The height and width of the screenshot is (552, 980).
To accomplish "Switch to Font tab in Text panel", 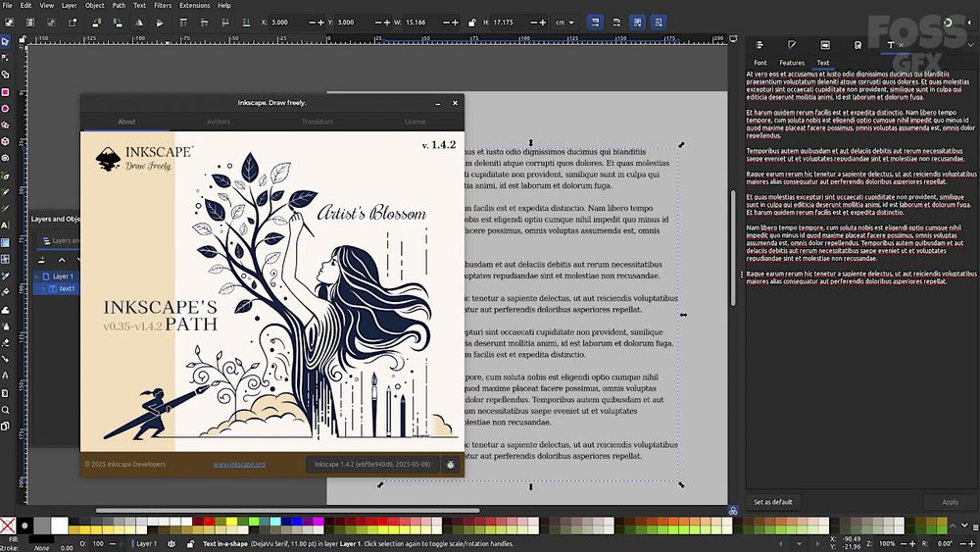I will click(x=760, y=63).
